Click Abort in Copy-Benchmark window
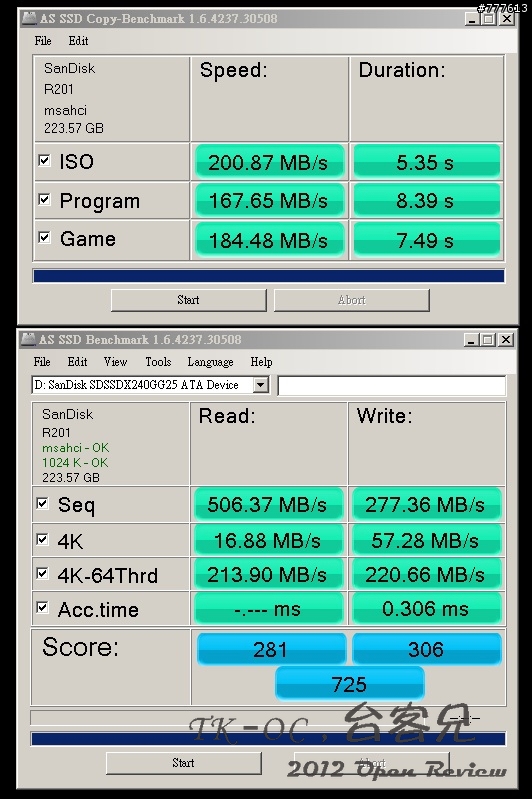The height and width of the screenshot is (799, 532). [x=352, y=300]
